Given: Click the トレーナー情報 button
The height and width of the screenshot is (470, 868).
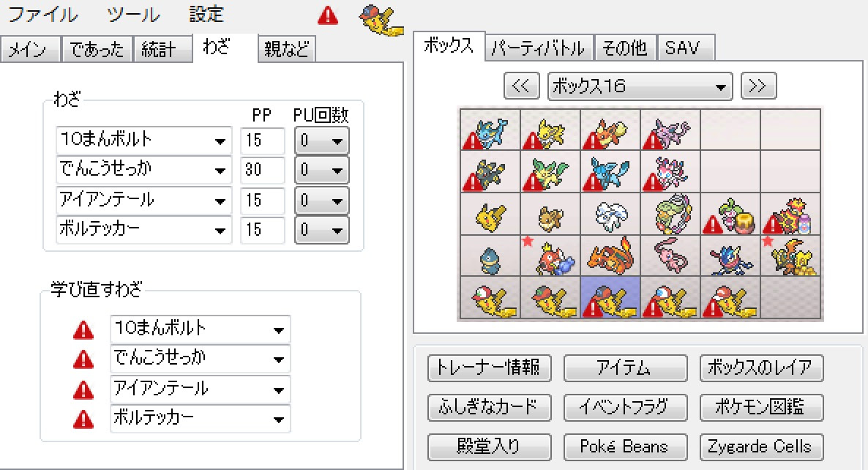Looking at the screenshot, I should coord(490,368).
